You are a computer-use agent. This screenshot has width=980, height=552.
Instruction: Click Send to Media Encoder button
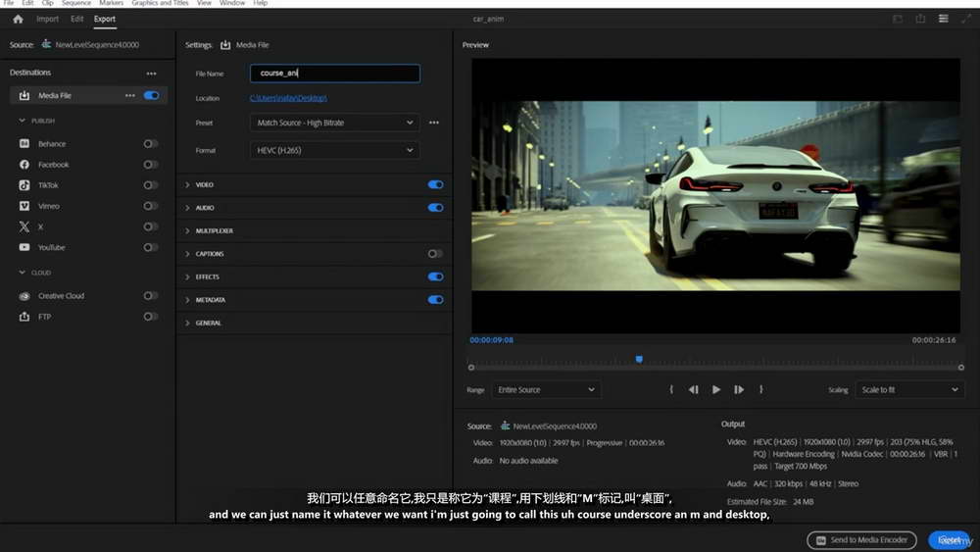(861, 540)
